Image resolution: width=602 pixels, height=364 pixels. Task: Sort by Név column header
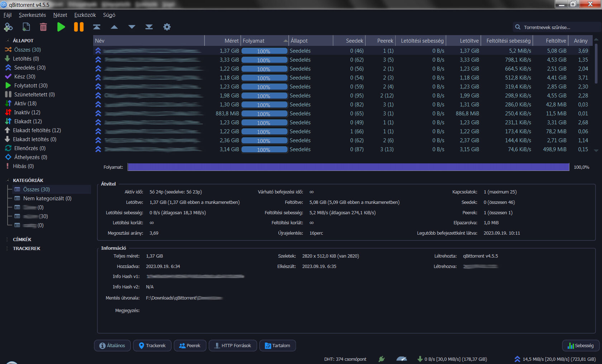(149, 41)
